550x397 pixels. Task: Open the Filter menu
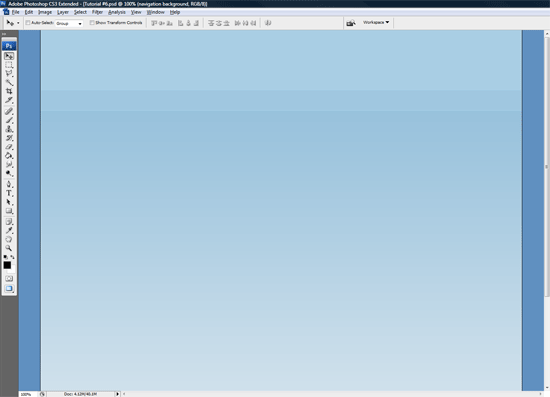[x=97, y=12]
